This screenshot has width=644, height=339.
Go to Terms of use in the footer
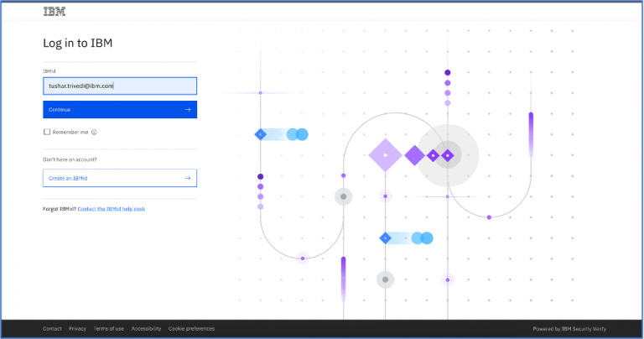pos(109,328)
